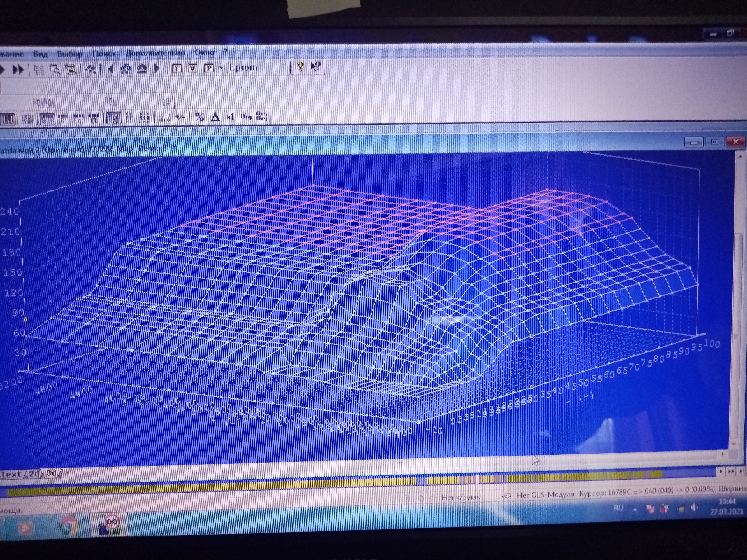Screen dimensions: 747x560
Task: Click the fast-forward double arrow icon
Action: tap(18, 70)
